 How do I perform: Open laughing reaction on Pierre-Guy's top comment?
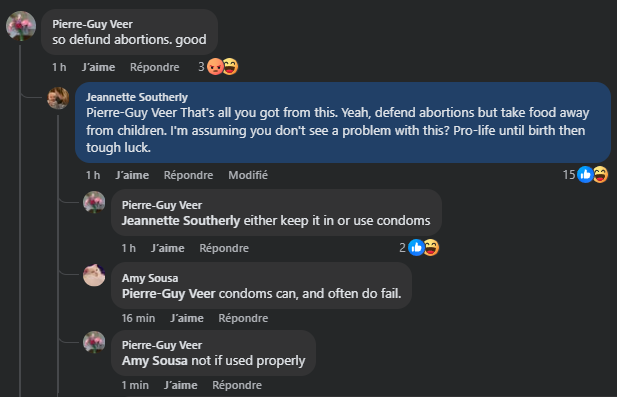point(230,66)
